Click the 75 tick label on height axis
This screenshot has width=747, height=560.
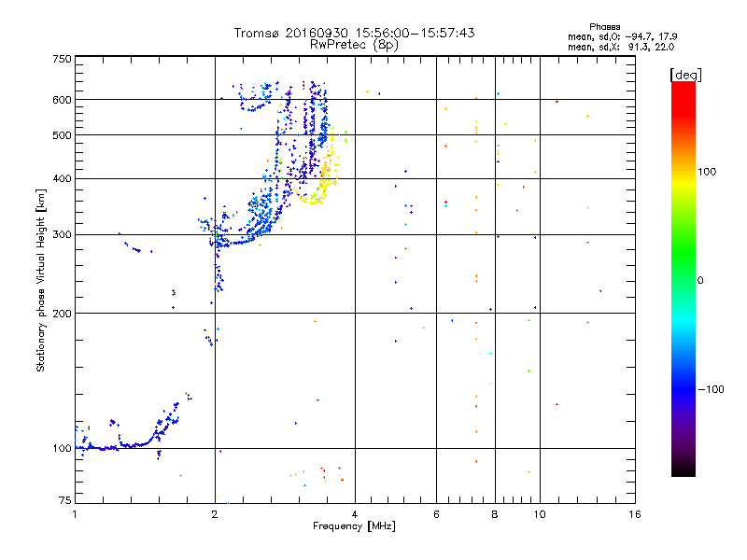click(x=65, y=500)
